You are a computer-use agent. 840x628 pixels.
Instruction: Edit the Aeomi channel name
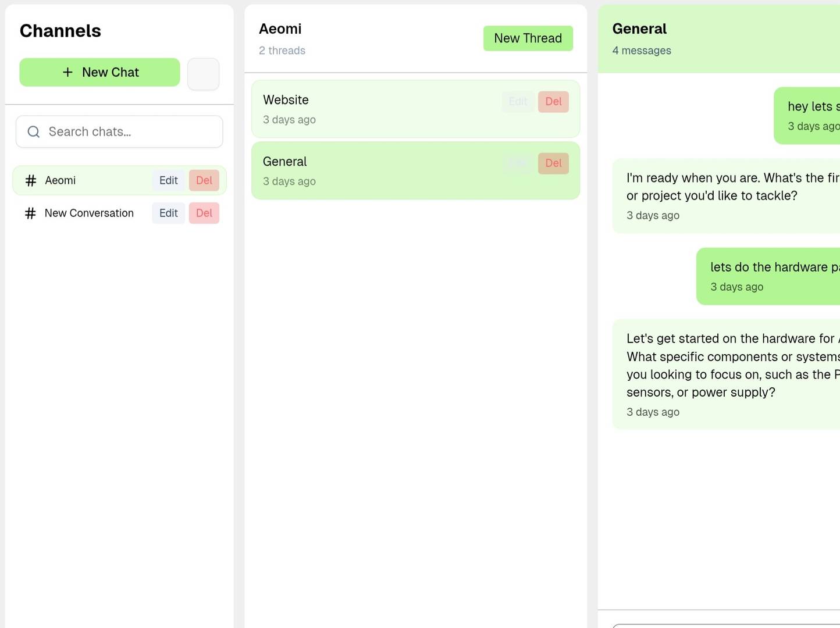pos(169,181)
